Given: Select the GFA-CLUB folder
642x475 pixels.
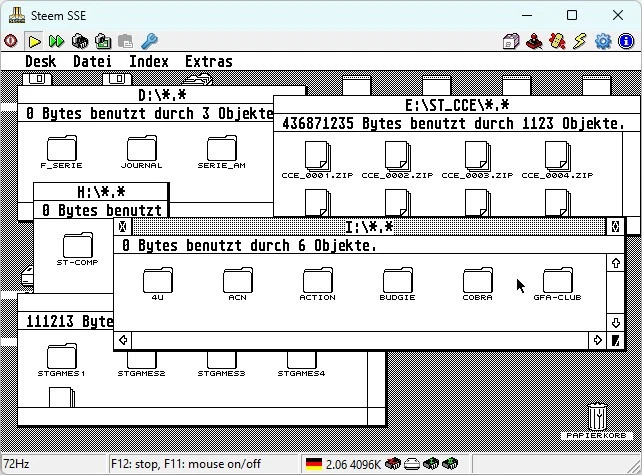Looking at the screenshot, I should pos(557,284).
